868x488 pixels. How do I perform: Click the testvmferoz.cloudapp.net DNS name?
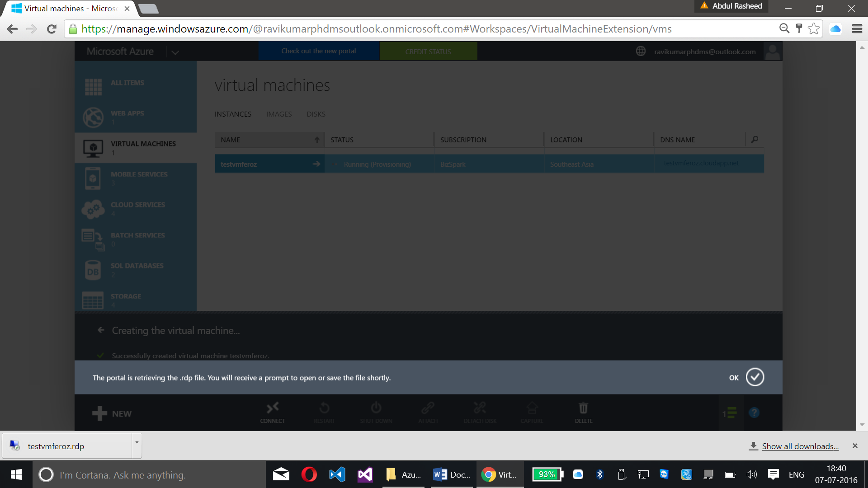(701, 163)
